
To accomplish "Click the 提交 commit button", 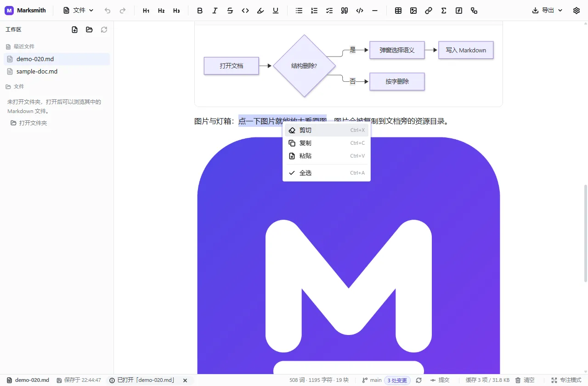I will (x=440, y=380).
